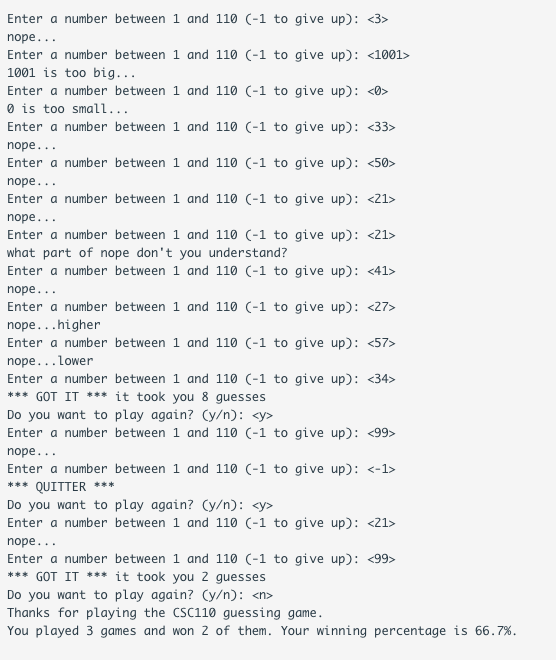The width and height of the screenshot is (556, 660).
Task: Click the <-1> give up entry
Action: point(381,469)
